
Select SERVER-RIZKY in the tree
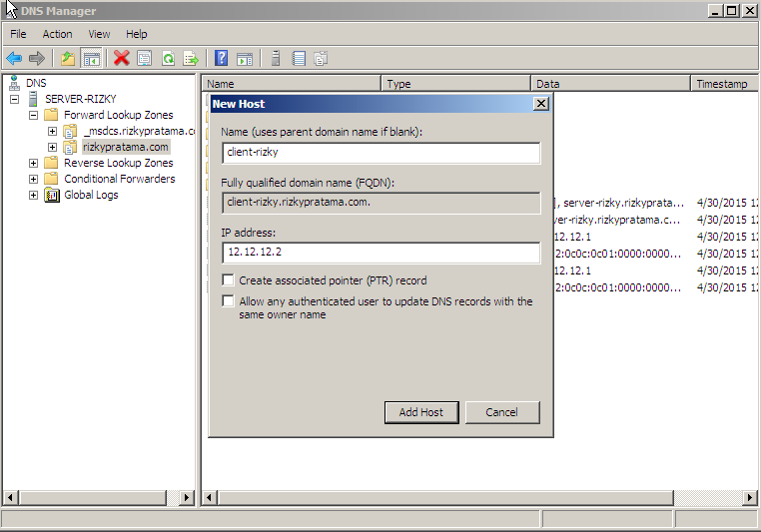point(81,99)
